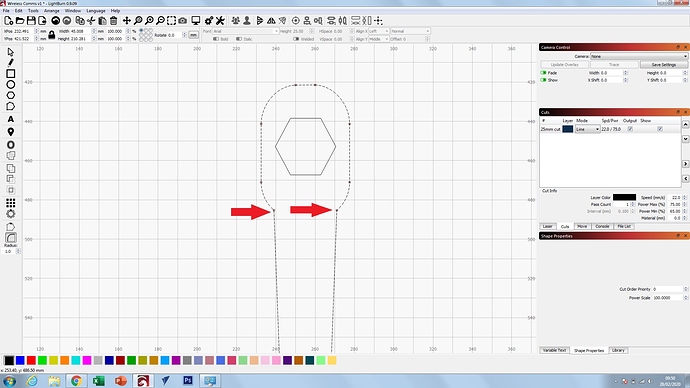
Task: Toggle the Fade switch in Camera Control
Action: [543, 73]
